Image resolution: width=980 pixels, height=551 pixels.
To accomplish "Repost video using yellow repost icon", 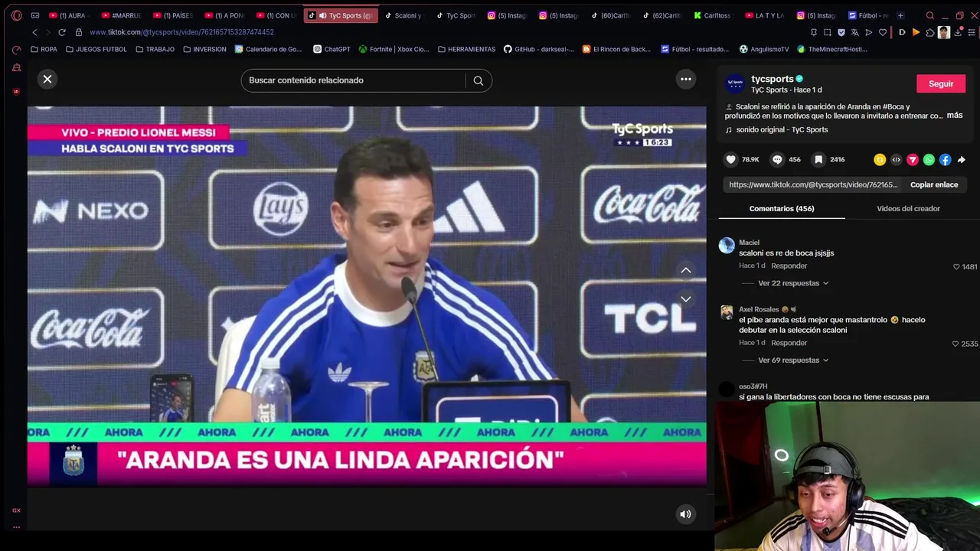I will point(880,160).
